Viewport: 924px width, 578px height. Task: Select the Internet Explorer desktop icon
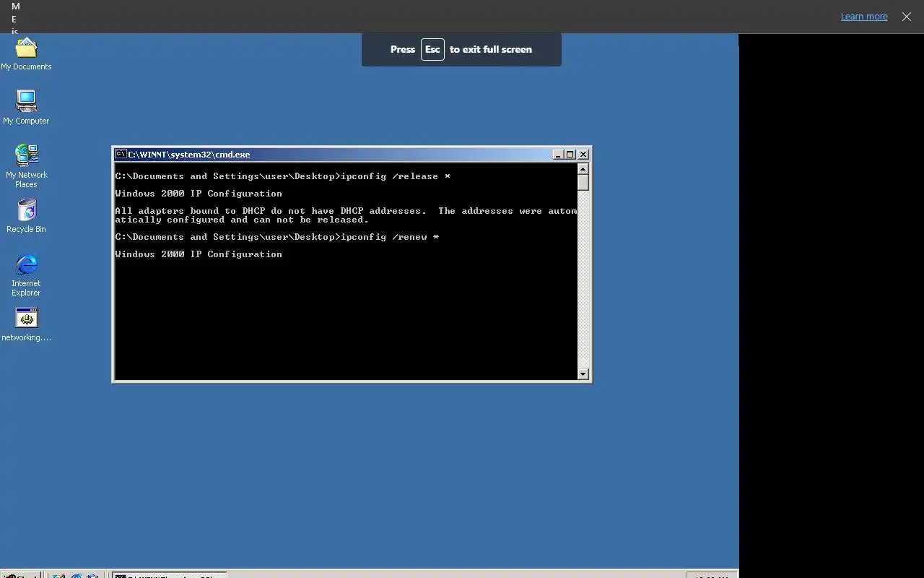(x=26, y=275)
